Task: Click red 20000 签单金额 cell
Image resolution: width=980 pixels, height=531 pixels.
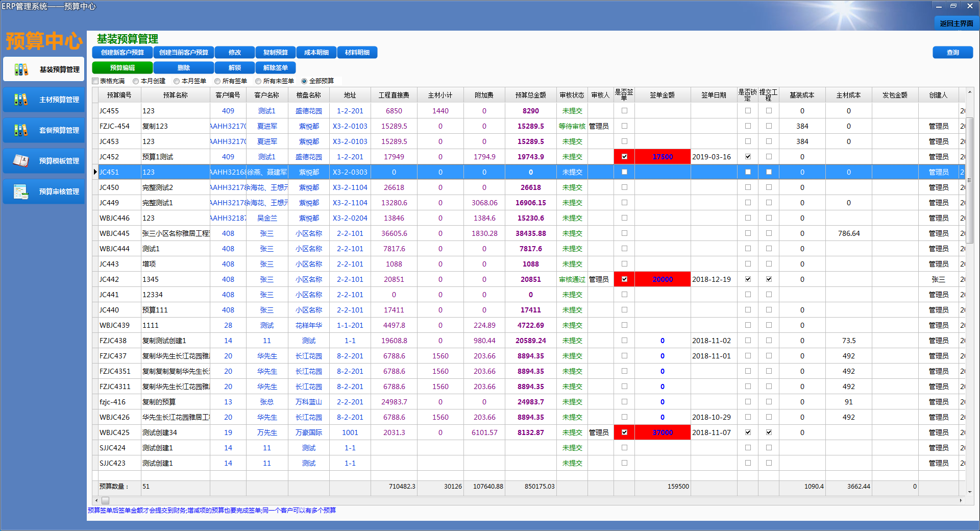Action: pyautogui.click(x=663, y=279)
